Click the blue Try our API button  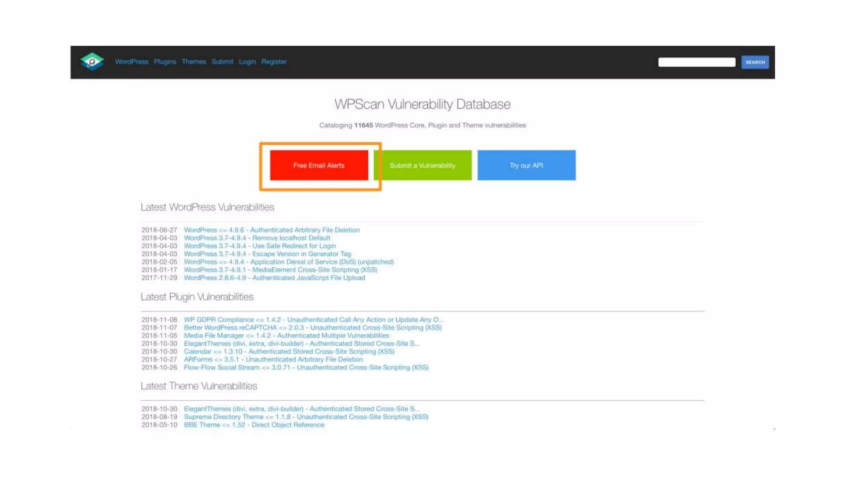(x=526, y=165)
